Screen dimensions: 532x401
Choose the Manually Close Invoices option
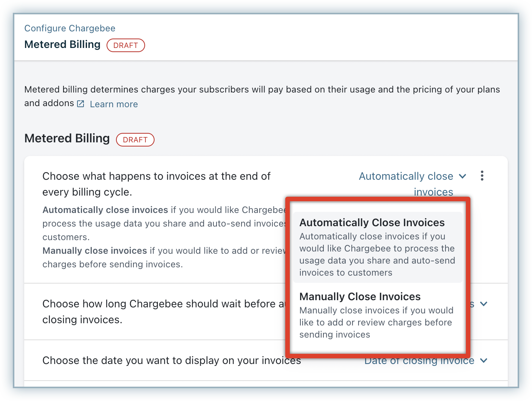tap(377, 315)
